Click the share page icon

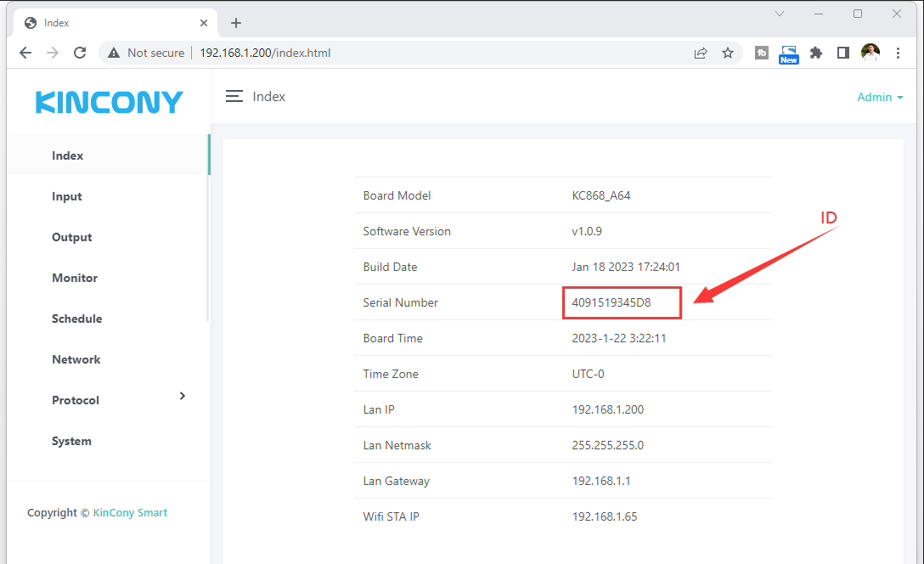[701, 53]
